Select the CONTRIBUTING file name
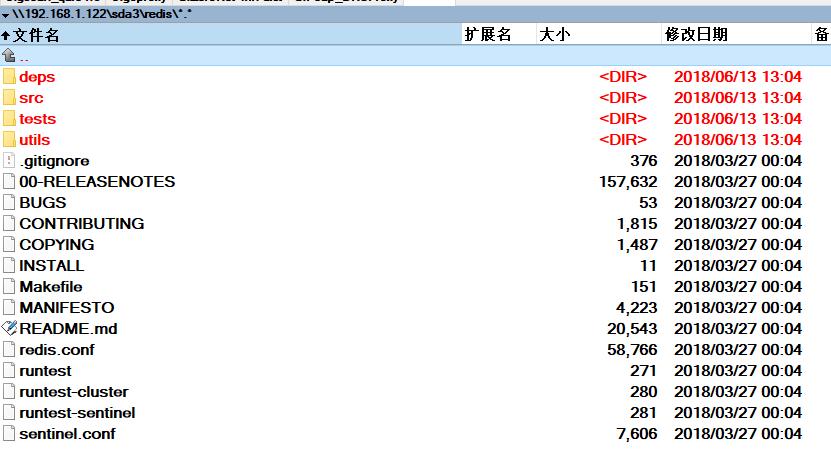The height and width of the screenshot is (458, 831). point(82,224)
